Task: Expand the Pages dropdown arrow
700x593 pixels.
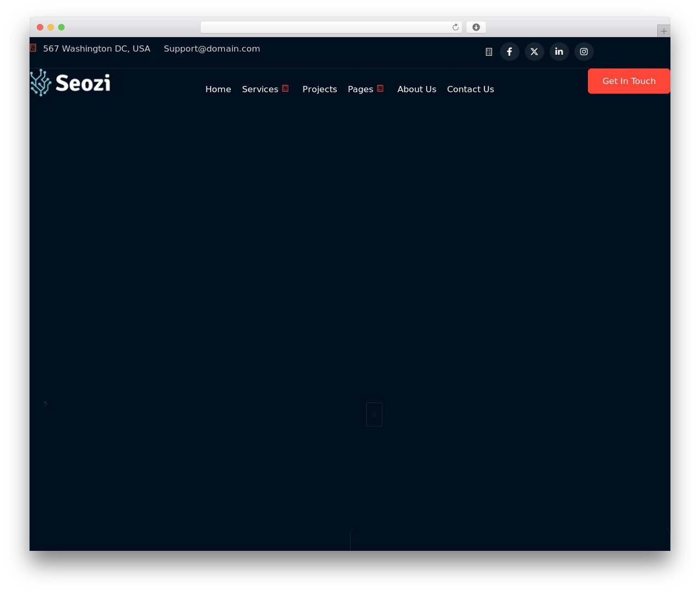Action: [x=381, y=89]
